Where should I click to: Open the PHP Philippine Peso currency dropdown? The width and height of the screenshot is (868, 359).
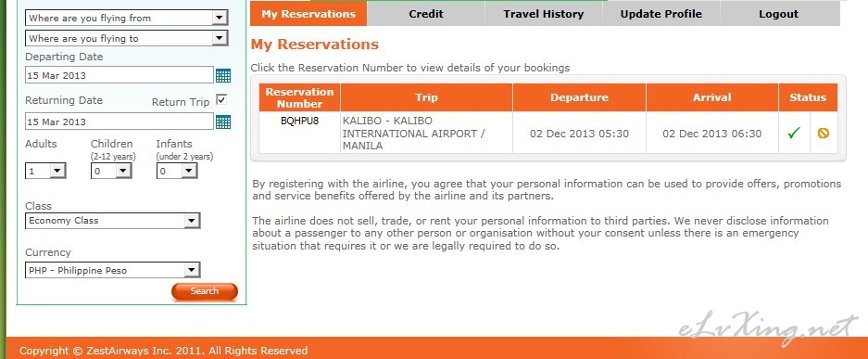point(112,270)
